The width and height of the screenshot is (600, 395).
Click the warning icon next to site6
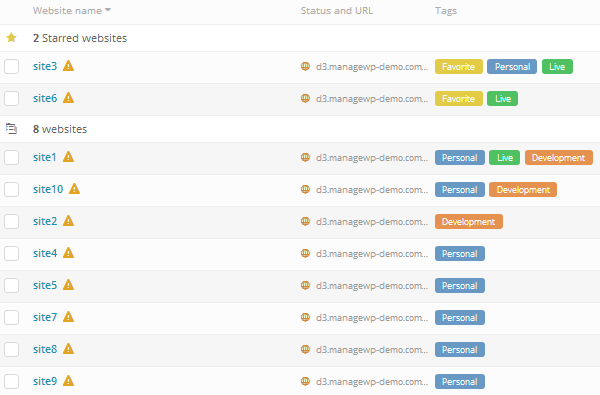pyautogui.click(x=68, y=98)
